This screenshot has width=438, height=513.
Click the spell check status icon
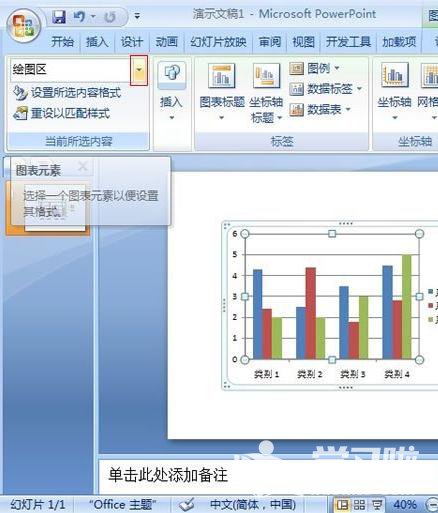point(186,505)
